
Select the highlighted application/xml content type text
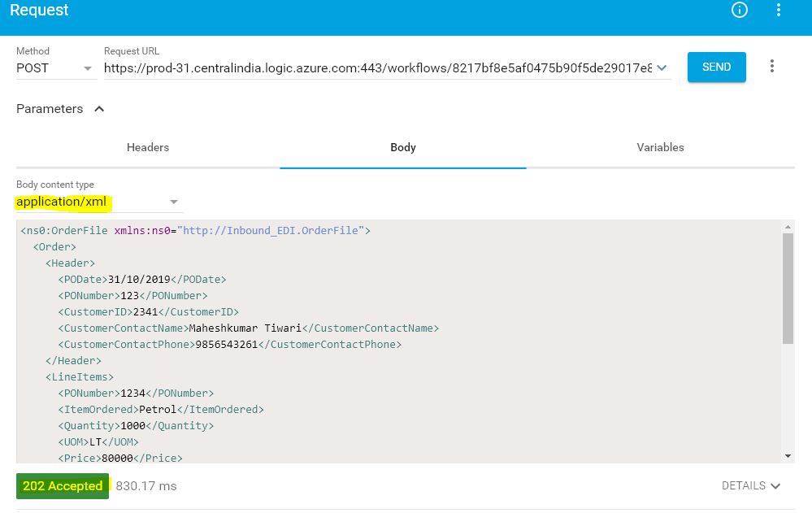pyautogui.click(x=60, y=201)
